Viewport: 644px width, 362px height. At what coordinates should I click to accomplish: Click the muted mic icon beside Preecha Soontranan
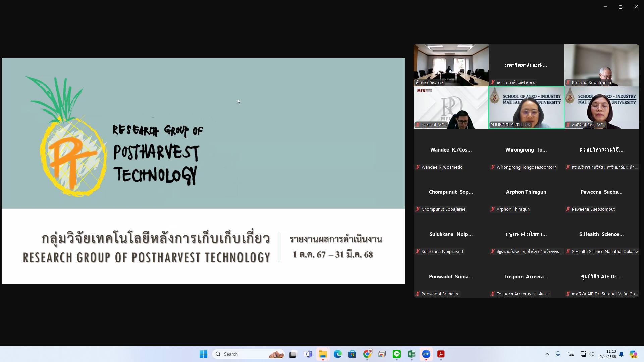coord(568,82)
